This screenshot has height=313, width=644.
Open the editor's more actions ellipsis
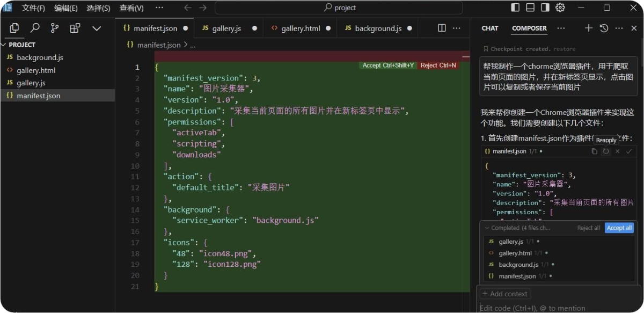click(457, 28)
